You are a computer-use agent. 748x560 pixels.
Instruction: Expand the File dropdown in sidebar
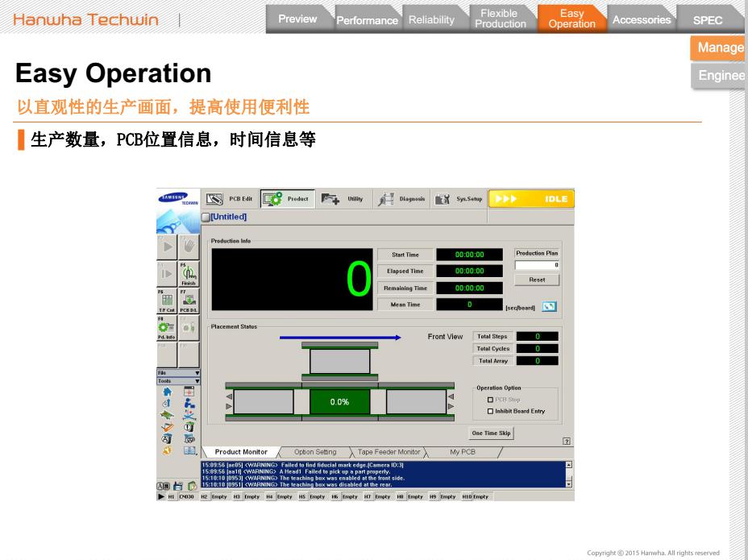coord(177,373)
